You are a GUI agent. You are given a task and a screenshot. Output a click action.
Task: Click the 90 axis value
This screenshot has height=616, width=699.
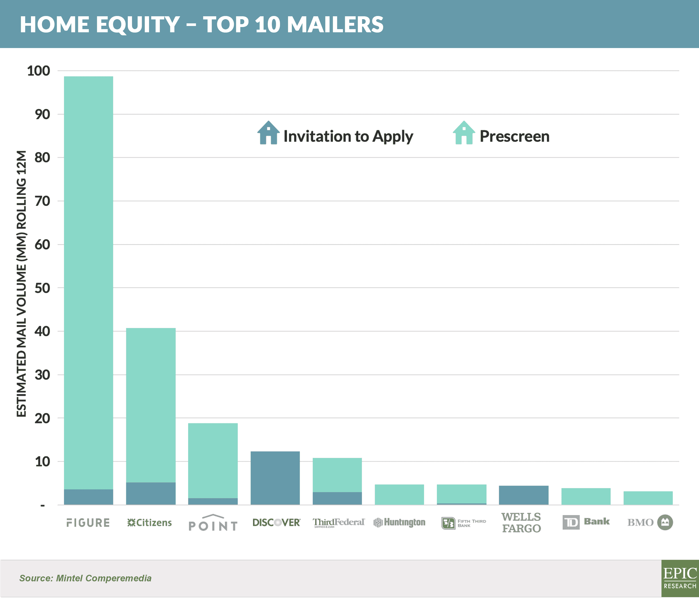(x=43, y=114)
